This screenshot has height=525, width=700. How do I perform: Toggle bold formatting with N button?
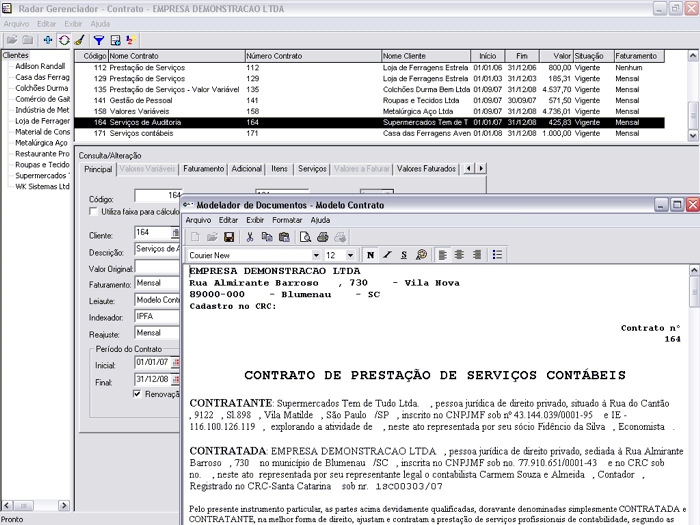pyautogui.click(x=370, y=255)
